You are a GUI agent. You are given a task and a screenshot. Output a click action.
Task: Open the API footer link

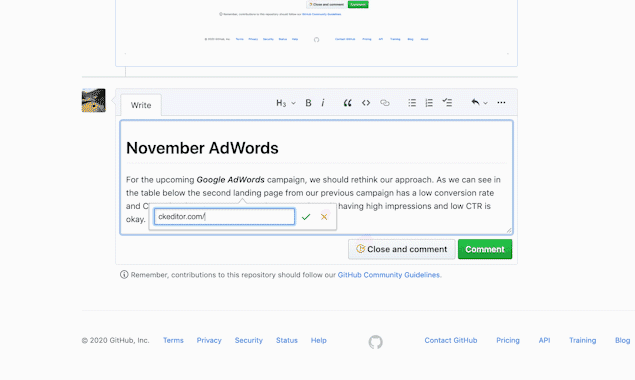click(544, 340)
